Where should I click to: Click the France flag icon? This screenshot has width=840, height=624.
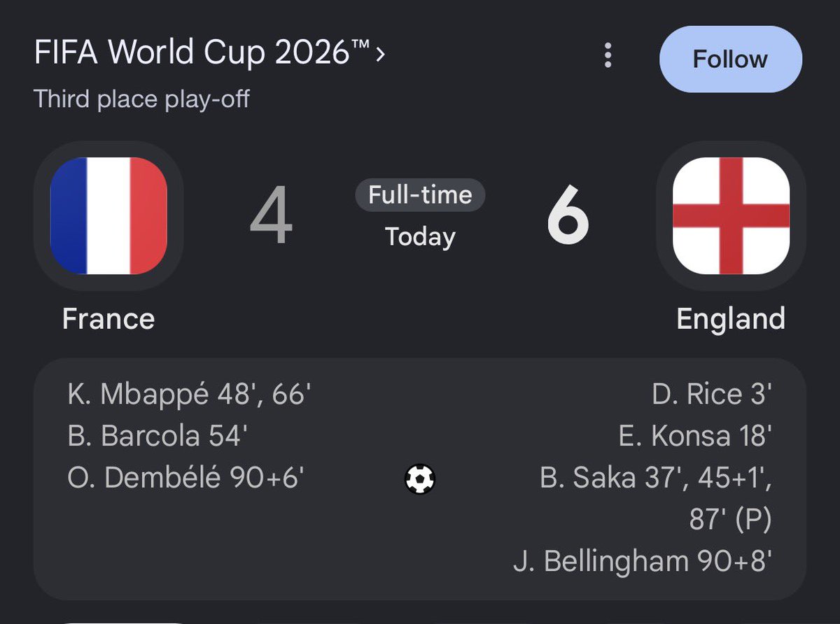108,215
